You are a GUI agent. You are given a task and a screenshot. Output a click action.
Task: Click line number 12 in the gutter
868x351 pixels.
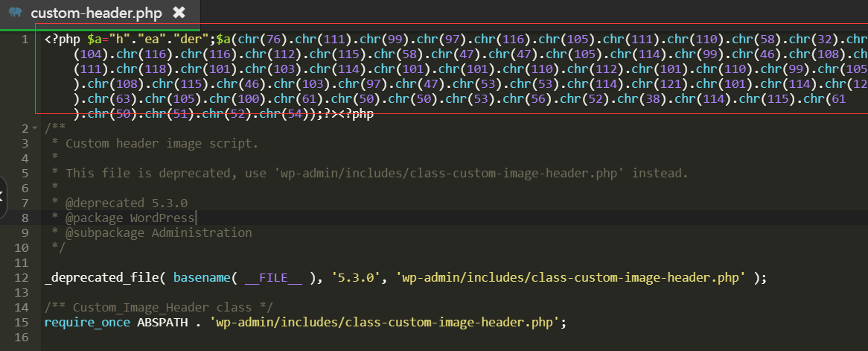[22, 277]
